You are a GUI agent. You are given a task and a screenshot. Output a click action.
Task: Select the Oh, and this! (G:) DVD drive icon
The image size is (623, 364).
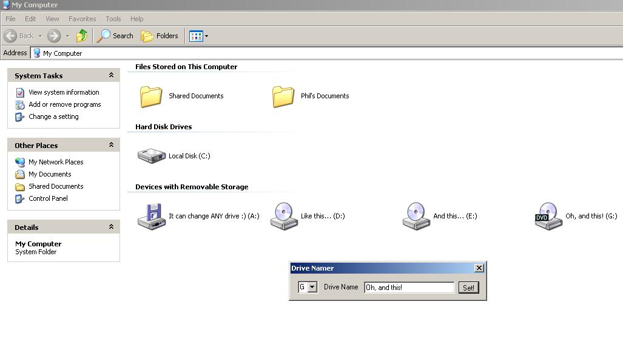[x=548, y=216]
